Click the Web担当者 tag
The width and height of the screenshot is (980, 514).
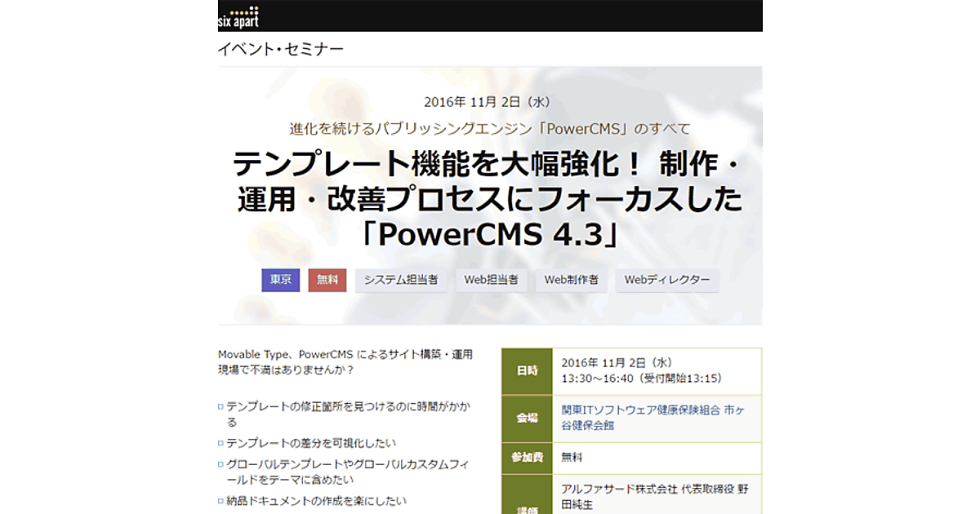491,280
